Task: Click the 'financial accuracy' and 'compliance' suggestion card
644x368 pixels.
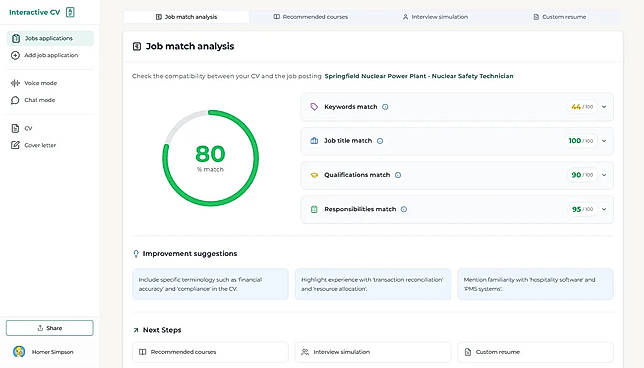Action: [210, 284]
